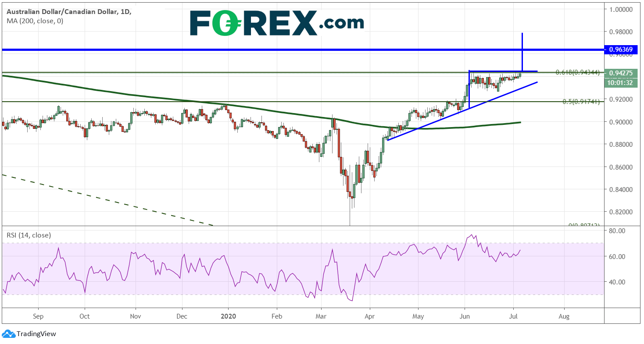
Task: Click the RSI (14, close) indicator label
Action: click(29, 235)
